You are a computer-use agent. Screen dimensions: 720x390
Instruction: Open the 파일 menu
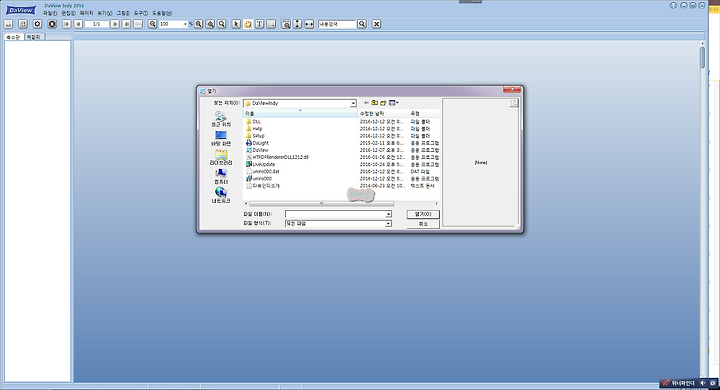50,13
